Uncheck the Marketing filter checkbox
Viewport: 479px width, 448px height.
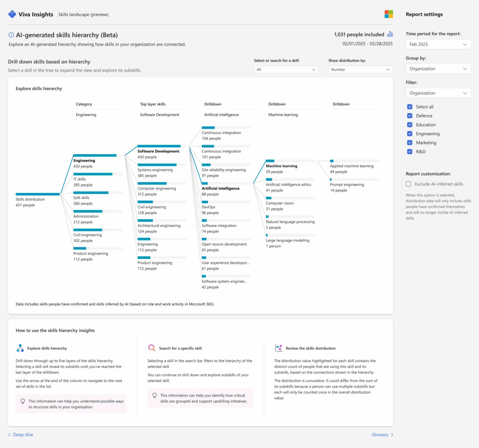tap(410, 142)
